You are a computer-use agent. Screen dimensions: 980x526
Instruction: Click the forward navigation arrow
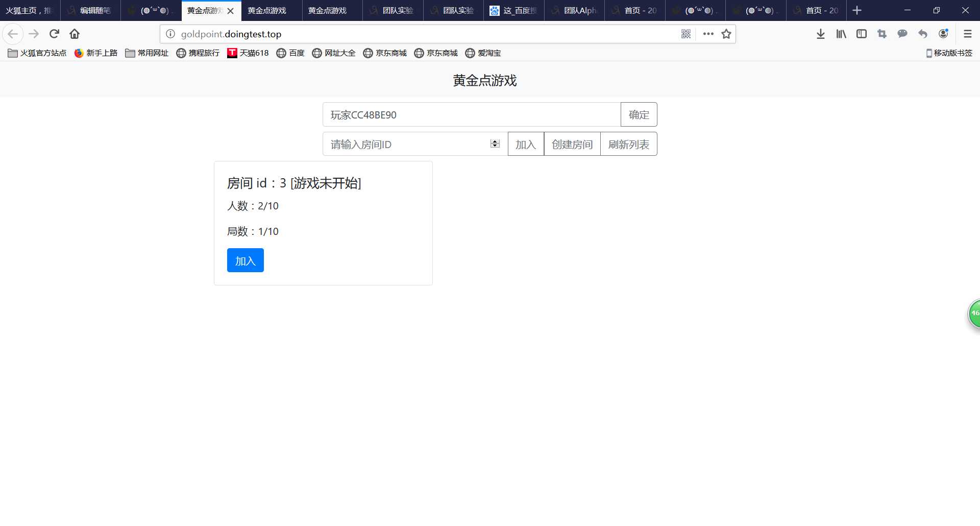point(34,34)
